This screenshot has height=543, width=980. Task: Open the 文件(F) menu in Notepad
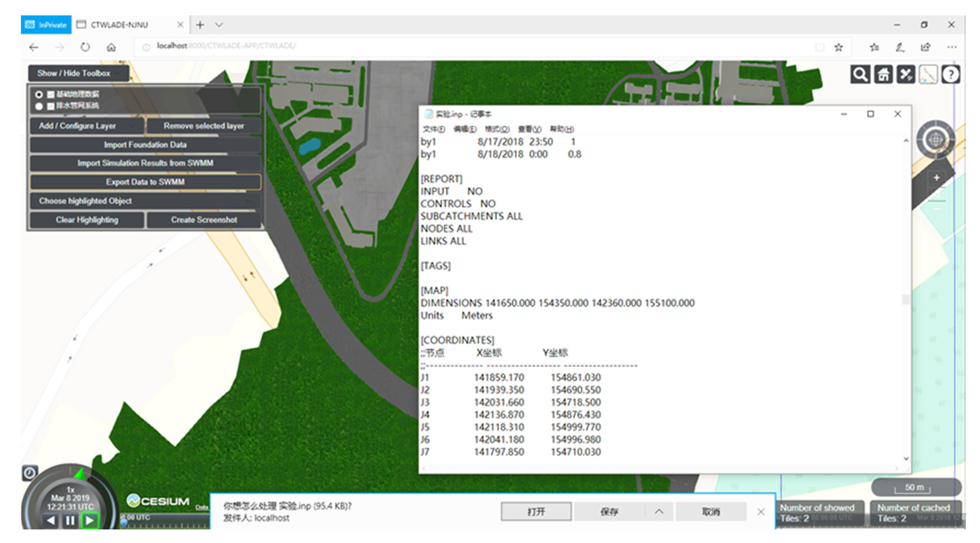click(x=434, y=129)
